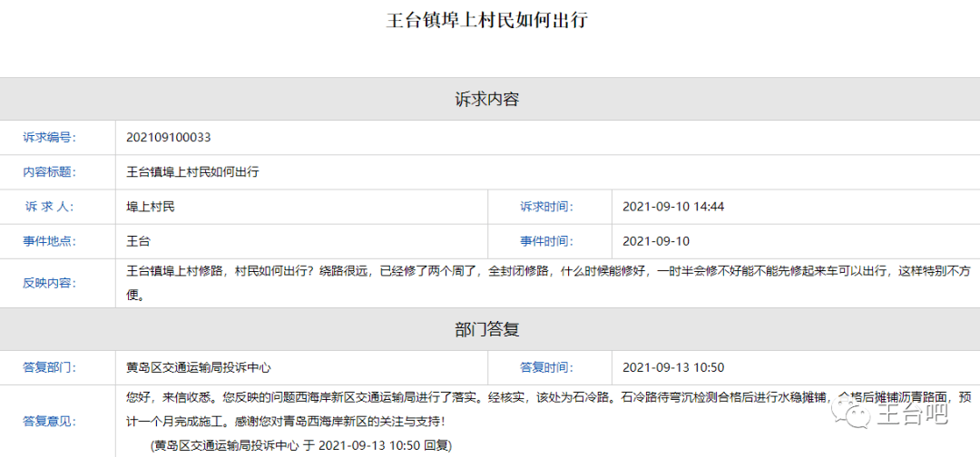Select the request number 202109100033
The width and height of the screenshot is (980, 457).
(168, 137)
